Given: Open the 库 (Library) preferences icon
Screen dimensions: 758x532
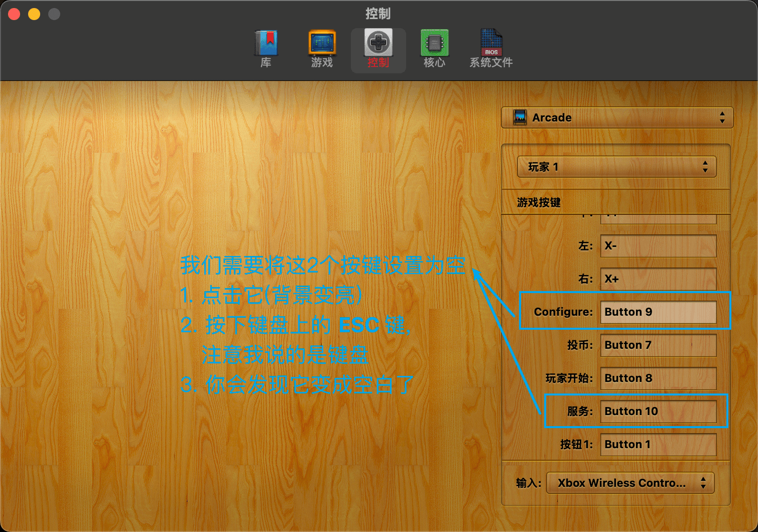Looking at the screenshot, I should click(x=266, y=43).
